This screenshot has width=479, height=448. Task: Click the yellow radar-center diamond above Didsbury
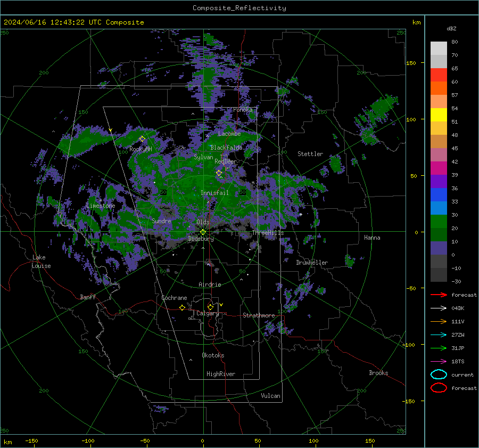coord(203,232)
